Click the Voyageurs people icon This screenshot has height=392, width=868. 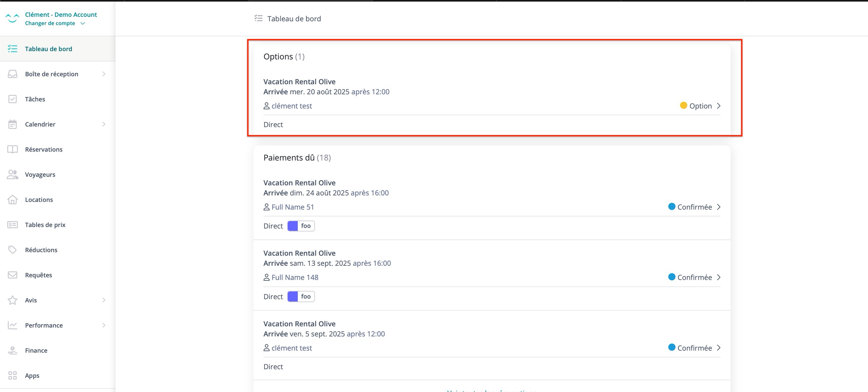tap(12, 175)
